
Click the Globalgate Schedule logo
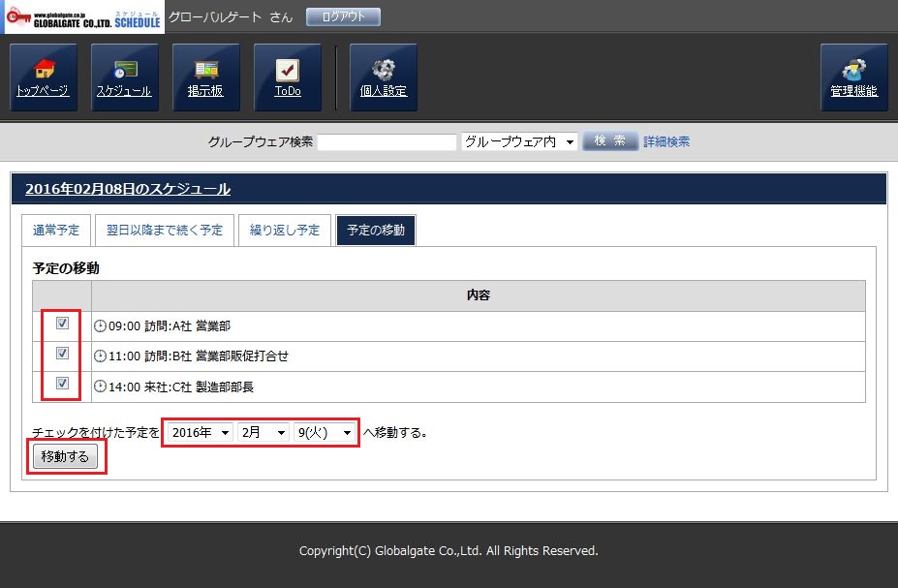click(82, 17)
